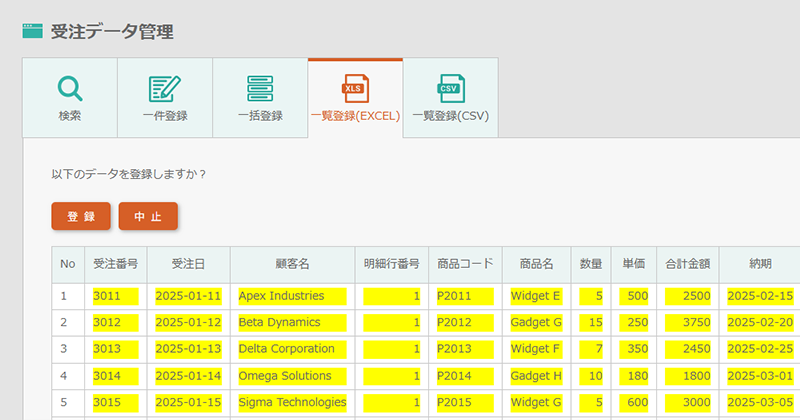
Task: Click product name Gadget G
Action: click(536, 323)
